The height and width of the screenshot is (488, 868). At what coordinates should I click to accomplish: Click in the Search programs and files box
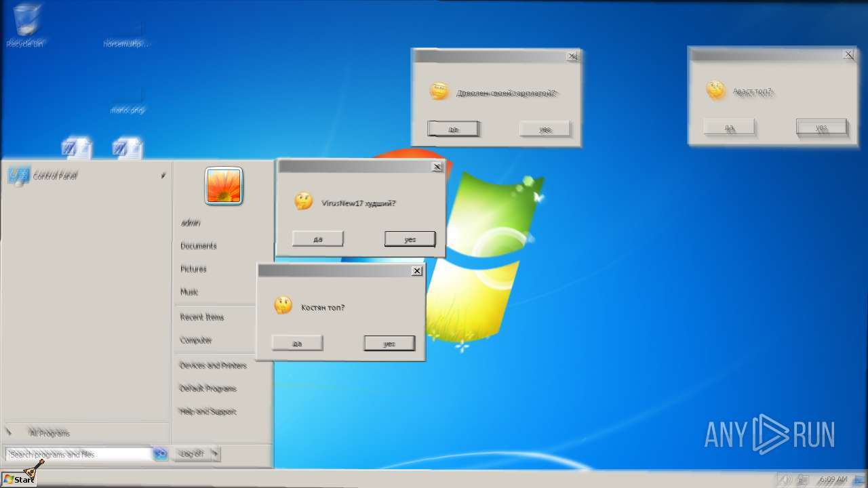pos(79,454)
